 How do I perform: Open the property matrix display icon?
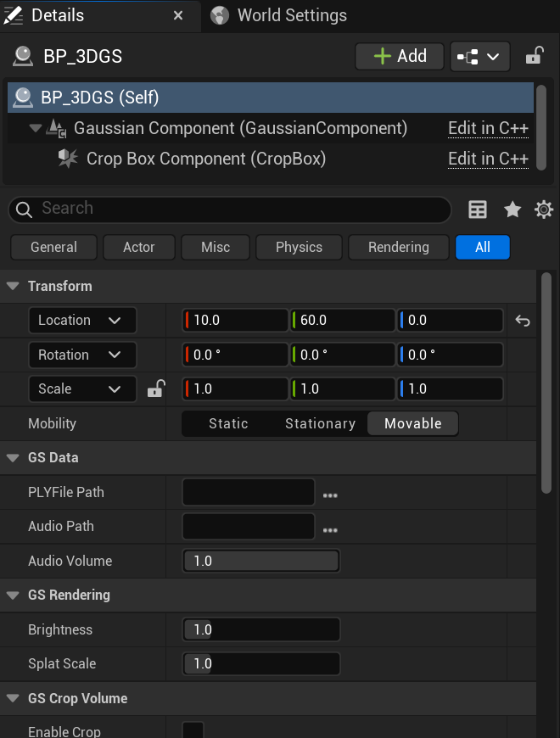(x=478, y=209)
